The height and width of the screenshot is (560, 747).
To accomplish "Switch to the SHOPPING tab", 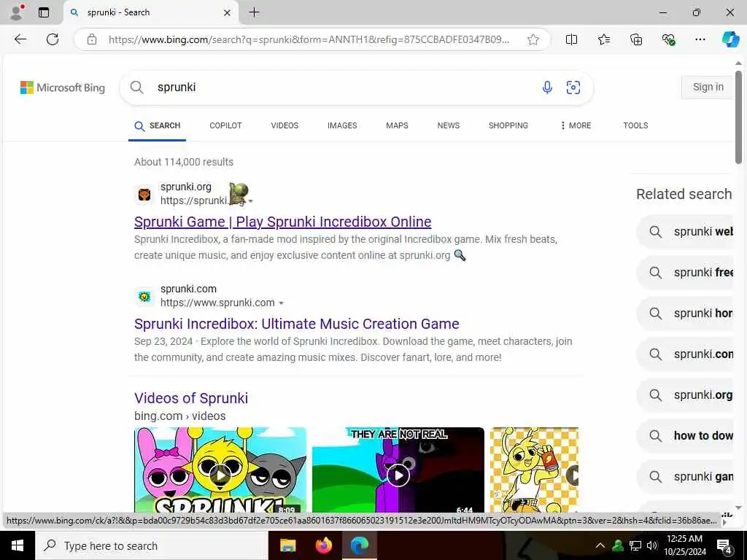I will [508, 125].
